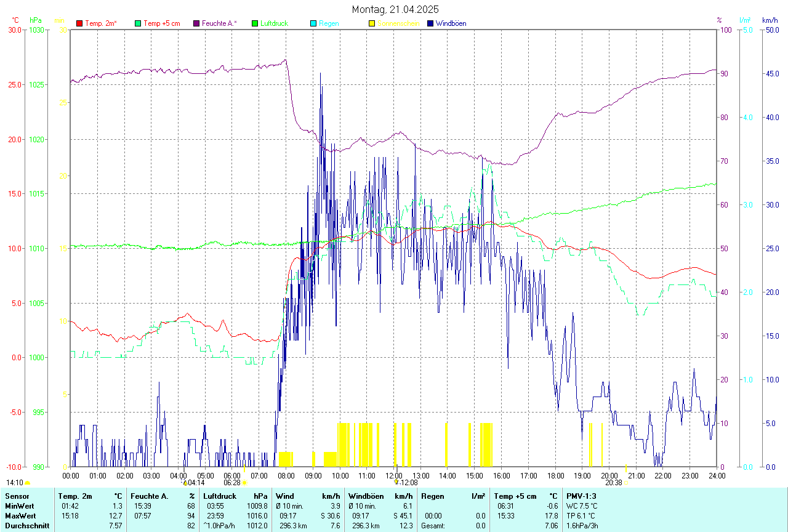Image resolution: width=788 pixels, height=532 pixels.
Task: Select the 'Sonnenschein' legend label
Action: pos(398,23)
